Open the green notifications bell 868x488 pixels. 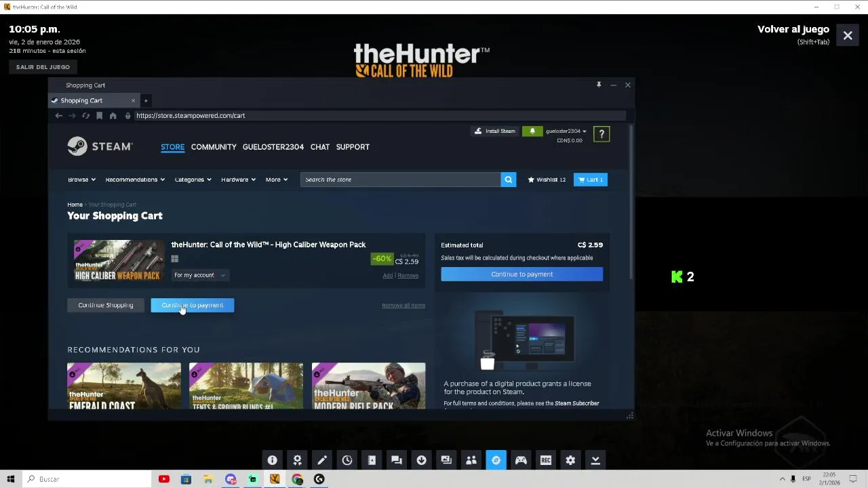532,131
